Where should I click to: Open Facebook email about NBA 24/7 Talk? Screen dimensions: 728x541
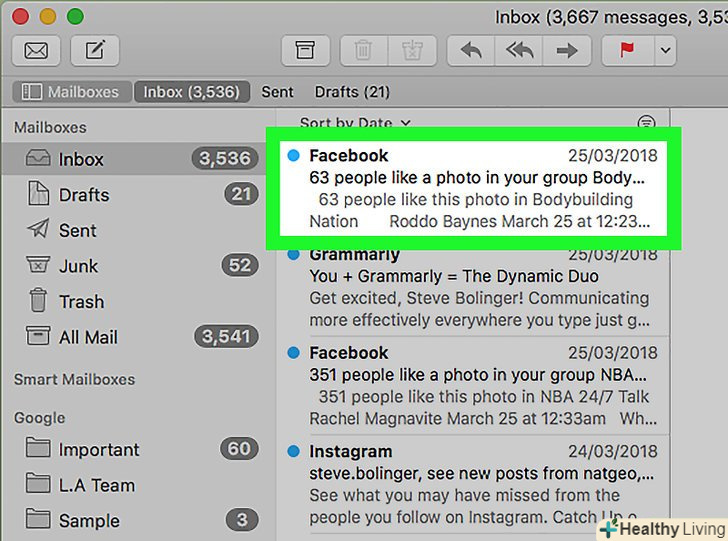[x=474, y=385]
